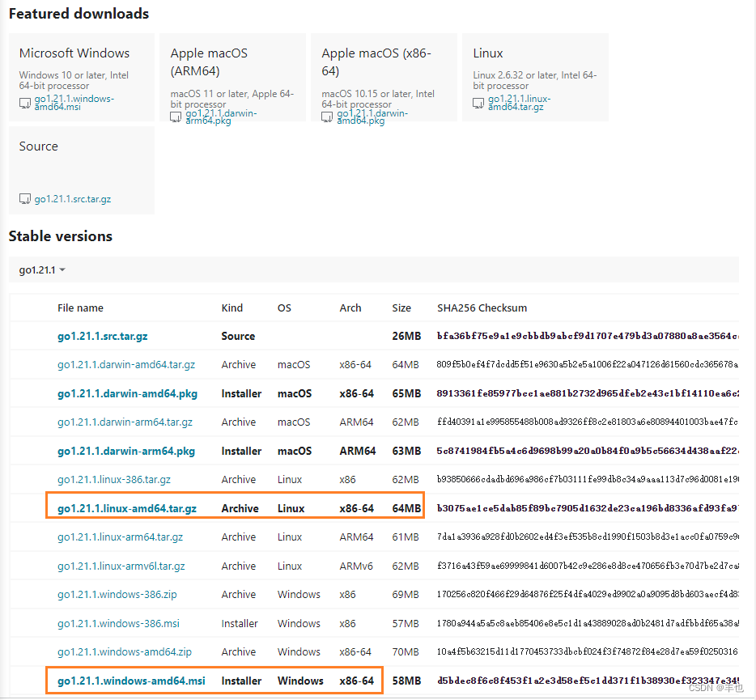Viewport: 756px width, 700px height.
Task: Download go1.21.1.darwin-amd64.pkg from the table
Action: coord(127,393)
